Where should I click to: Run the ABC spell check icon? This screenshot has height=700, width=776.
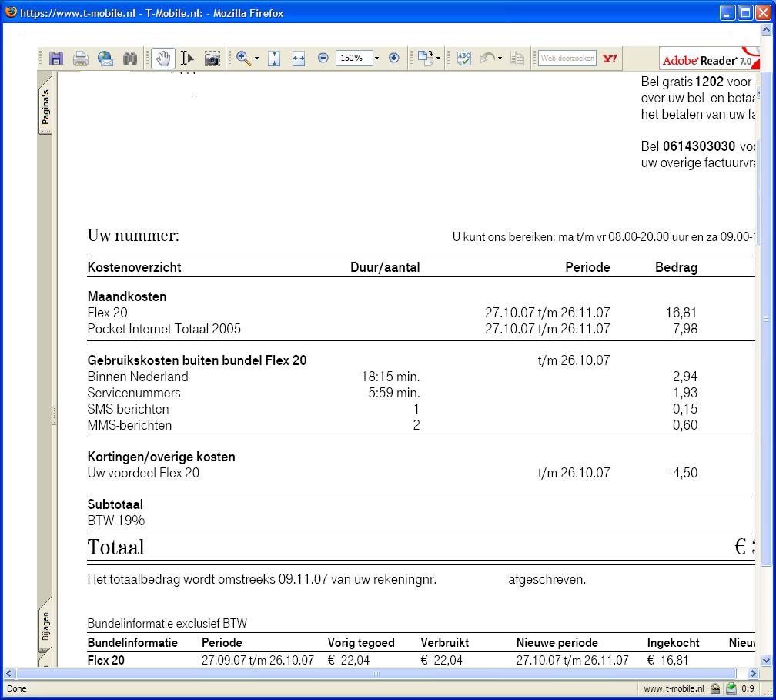464,59
